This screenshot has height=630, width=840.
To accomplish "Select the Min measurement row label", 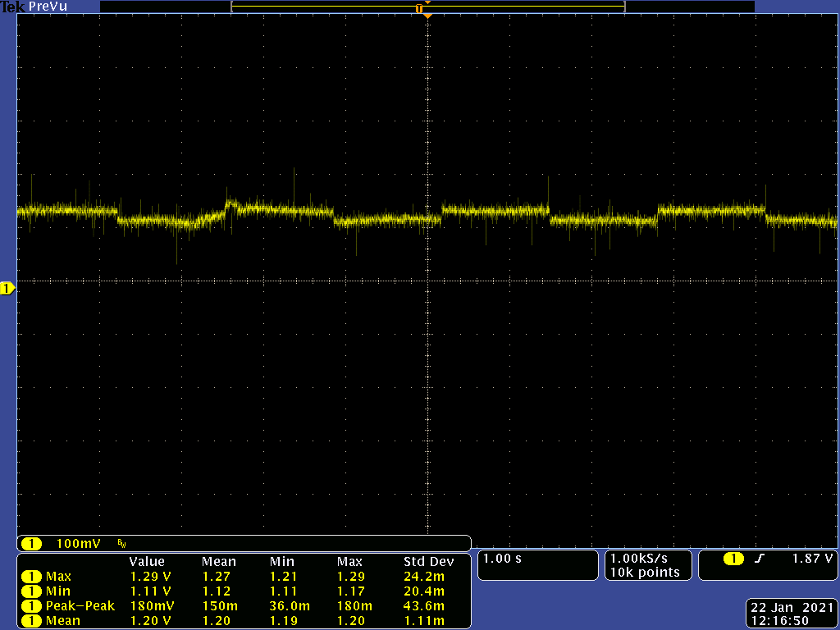I will 58,591.
